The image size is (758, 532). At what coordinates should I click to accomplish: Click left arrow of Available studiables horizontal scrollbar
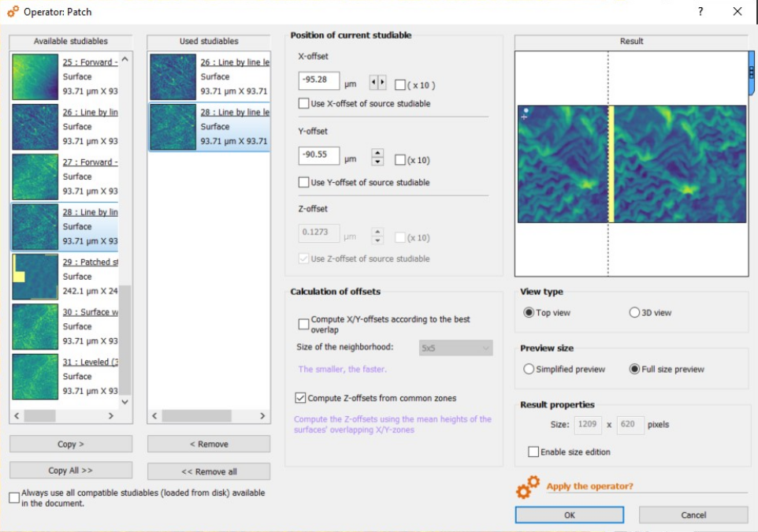tap(17, 416)
